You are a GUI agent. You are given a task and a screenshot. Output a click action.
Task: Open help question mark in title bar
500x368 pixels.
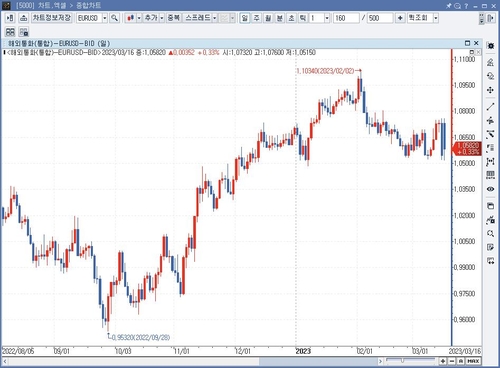point(466,6)
